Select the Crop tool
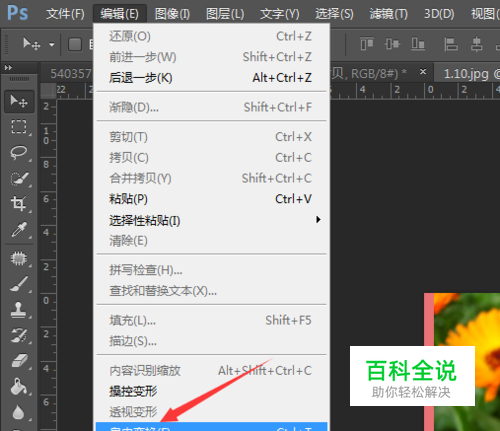Image resolution: width=500 pixels, height=431 pixels. point(19,203)
